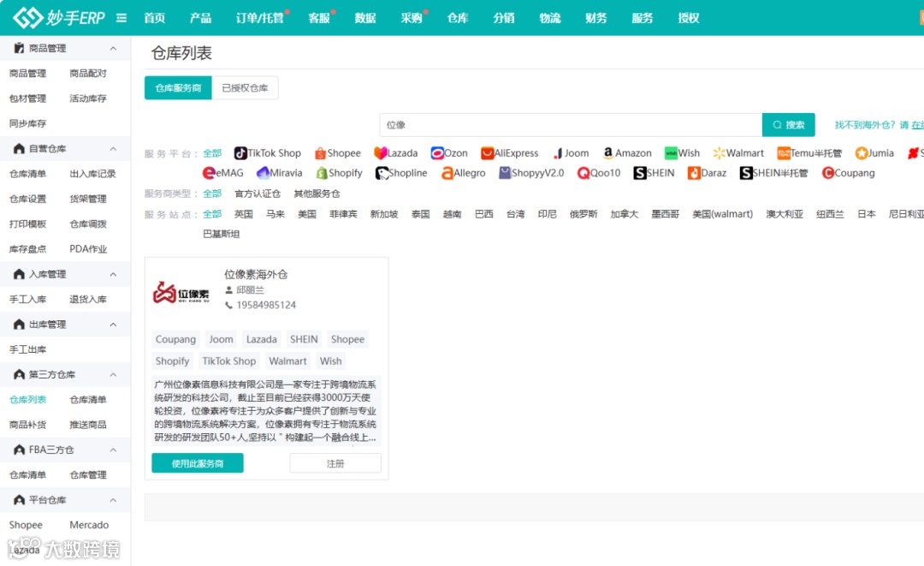Filter by Daraz platform
Screen dimensions: 924x566
(x=708, y=173)
